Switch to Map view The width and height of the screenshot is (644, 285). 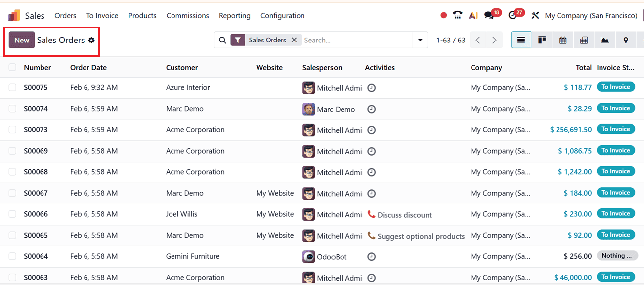[x=625, y=40]
